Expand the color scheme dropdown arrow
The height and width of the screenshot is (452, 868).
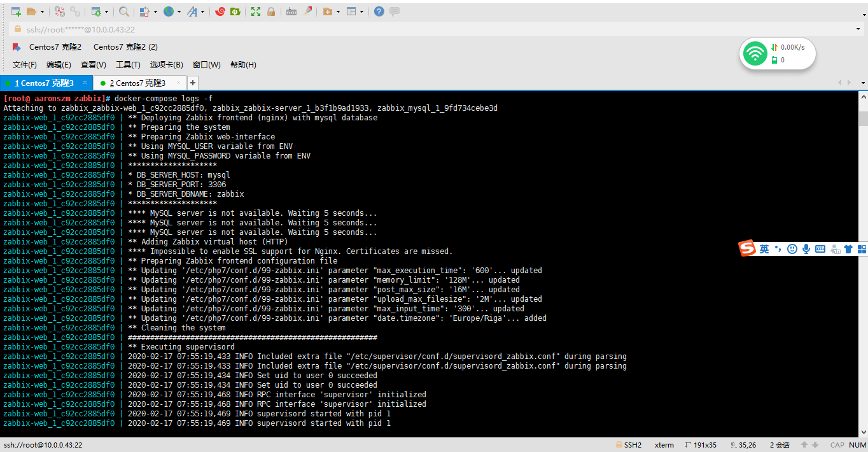[155, 11]
